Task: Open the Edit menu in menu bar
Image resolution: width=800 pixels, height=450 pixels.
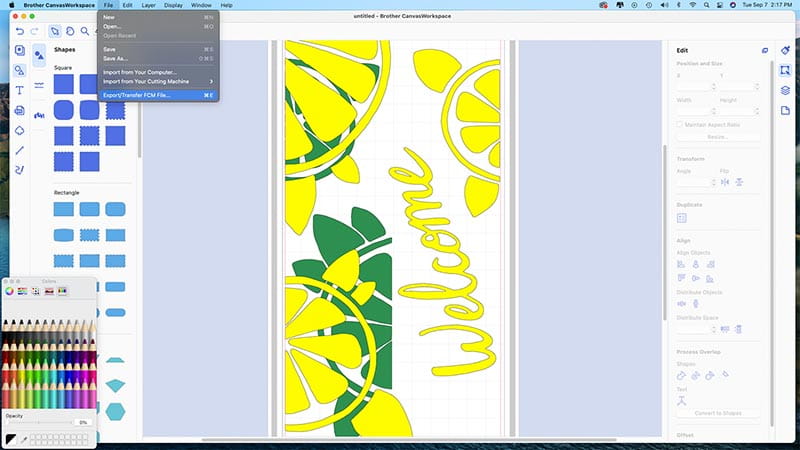Action: click(128, 5)
